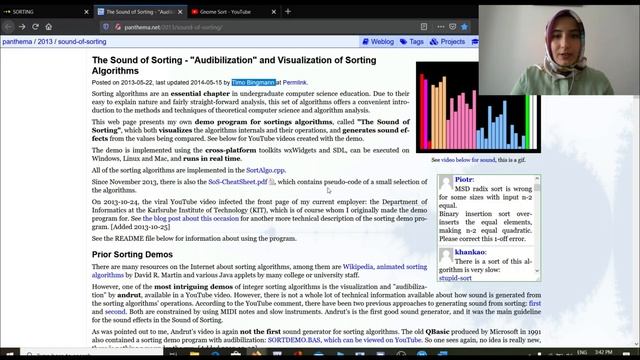Open the SoS-CheatSheet.pdf link
640x360 pixels.
pos(238,182)
